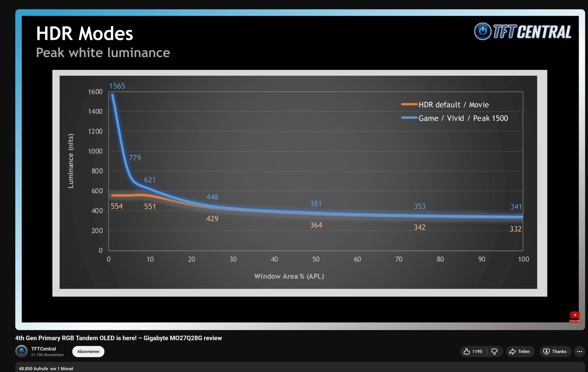Expand the description with 48.850 Aufrufe
Image resolution: width=588 pixels, height=372 pixels.
point(46,368)
